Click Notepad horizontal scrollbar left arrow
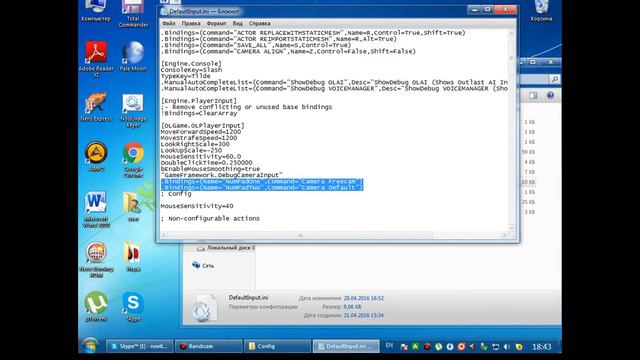The height and width of the screenshot is (360, 640). click(x=164, y=236)
